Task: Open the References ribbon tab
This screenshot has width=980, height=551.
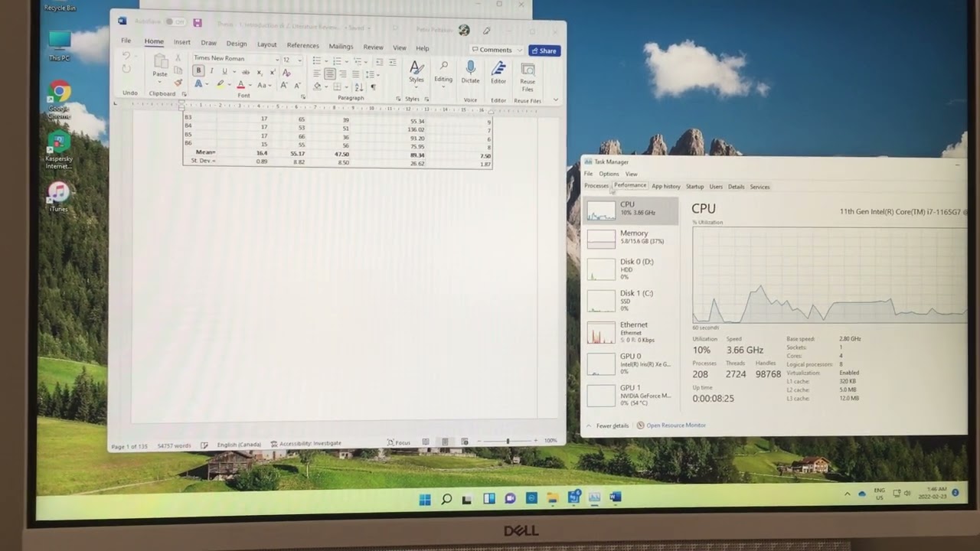Action: pos(302,45)
